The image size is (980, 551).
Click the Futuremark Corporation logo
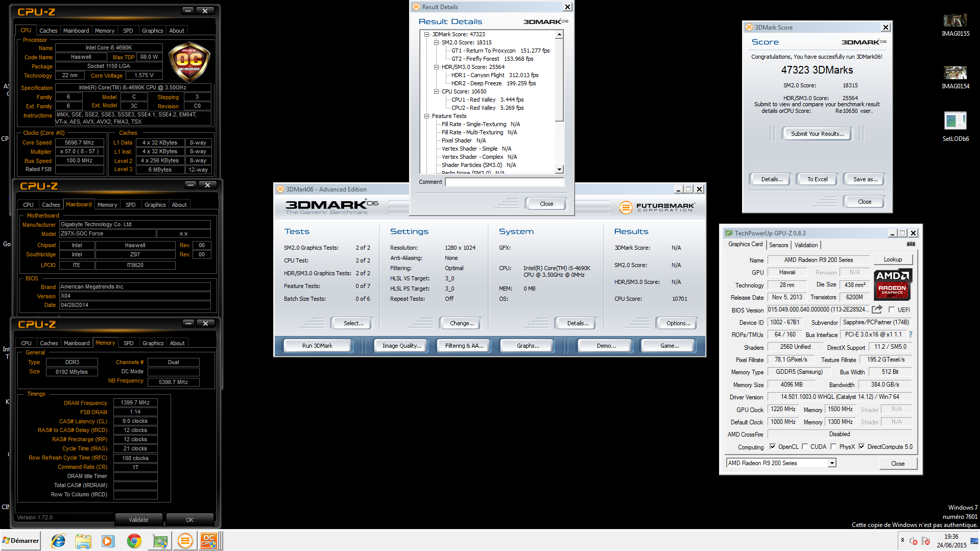pos(657,207)
